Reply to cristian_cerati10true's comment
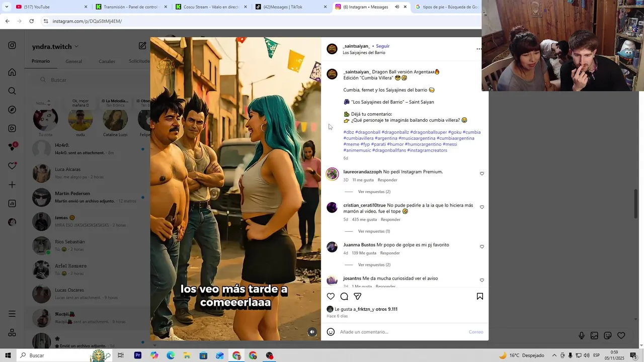 [x=390, y=220]
